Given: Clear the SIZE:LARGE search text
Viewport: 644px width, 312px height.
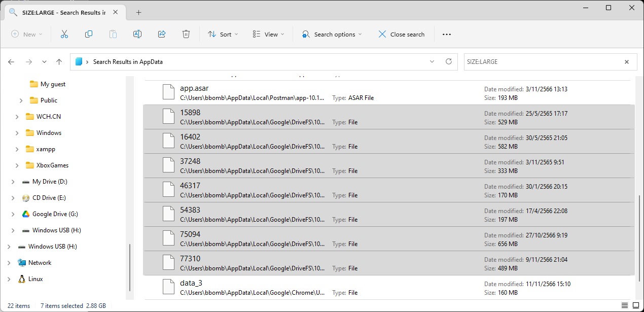Looking at the screenshot, I should pos(626,62).
